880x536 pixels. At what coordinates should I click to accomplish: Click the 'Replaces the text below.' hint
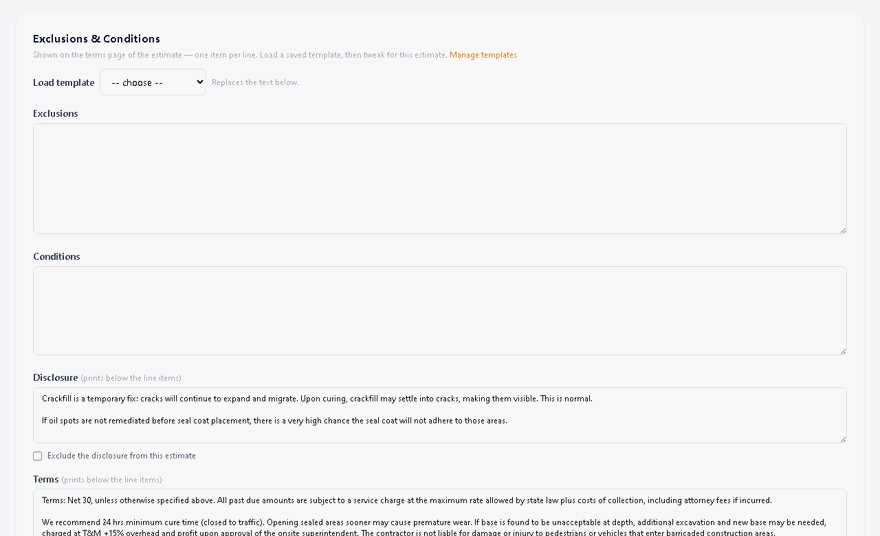click(255, 83)
